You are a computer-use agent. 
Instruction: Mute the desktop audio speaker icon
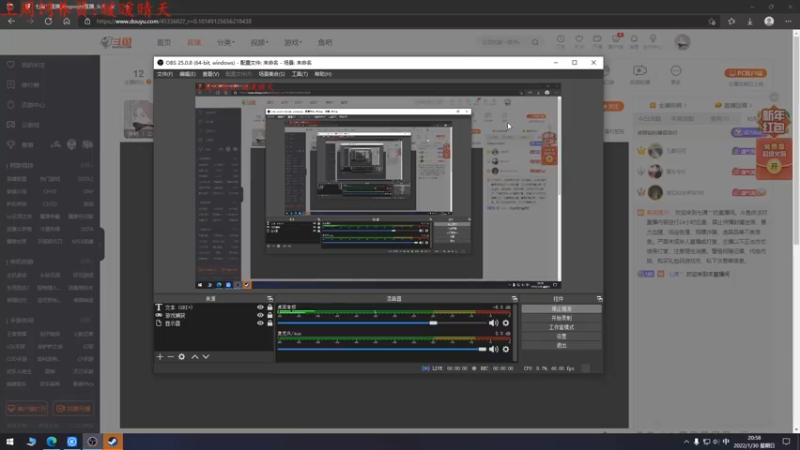click(x=493, y=323)
